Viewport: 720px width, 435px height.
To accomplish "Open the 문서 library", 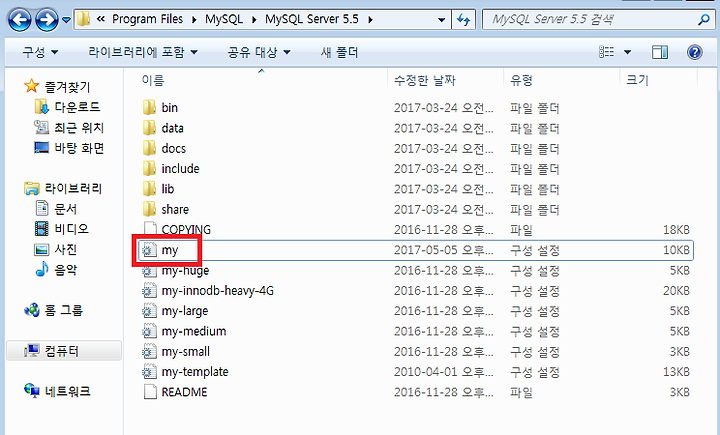I will point(66,209).
